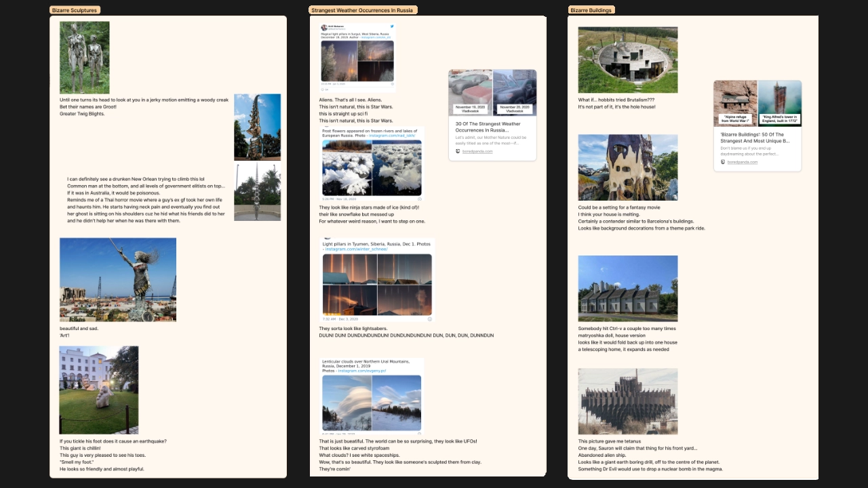Open 'Bizarre Buildings: 50 Of The Strangest' card title
Image resolution: width=868 pixels, height=488 pixels.
tap(755, 138)
